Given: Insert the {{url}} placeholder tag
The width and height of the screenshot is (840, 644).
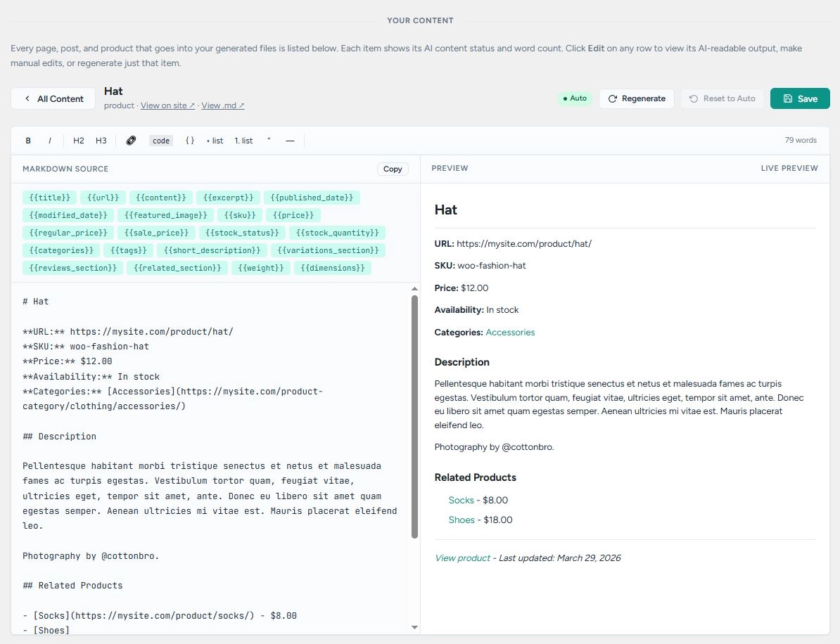Looking at the screenshot, I should (x=103, y=198).
